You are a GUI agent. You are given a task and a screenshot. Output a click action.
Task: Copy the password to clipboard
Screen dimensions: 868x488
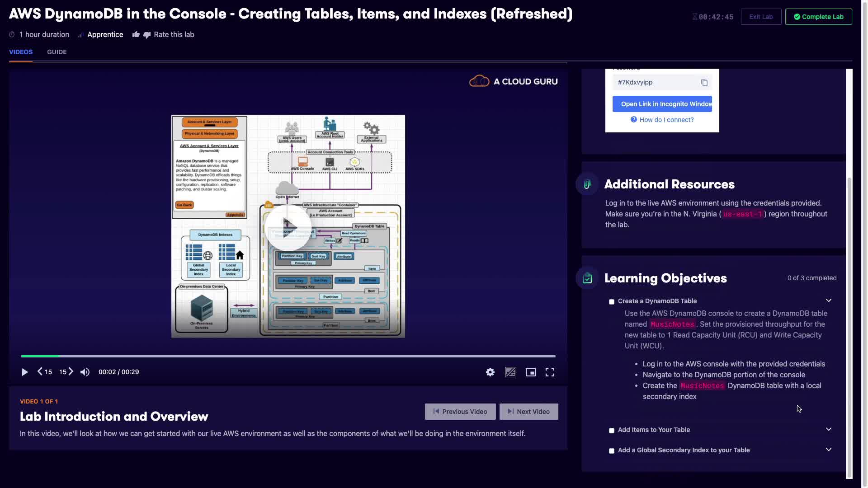pos(704,82)
